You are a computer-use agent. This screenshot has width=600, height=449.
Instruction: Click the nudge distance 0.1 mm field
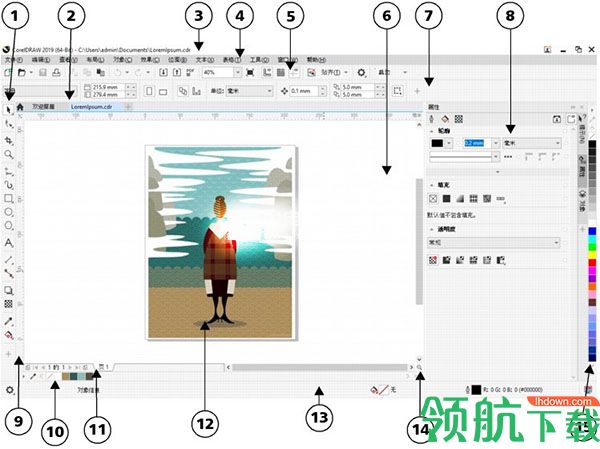point(303,91)
